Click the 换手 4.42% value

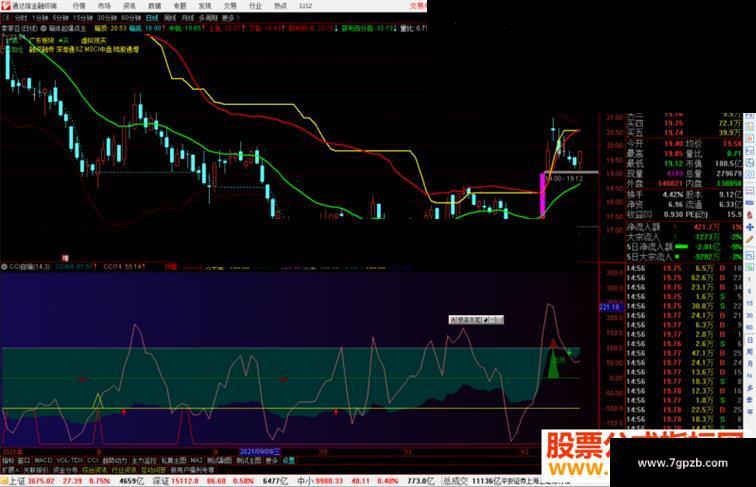click(x=673, y=194)
